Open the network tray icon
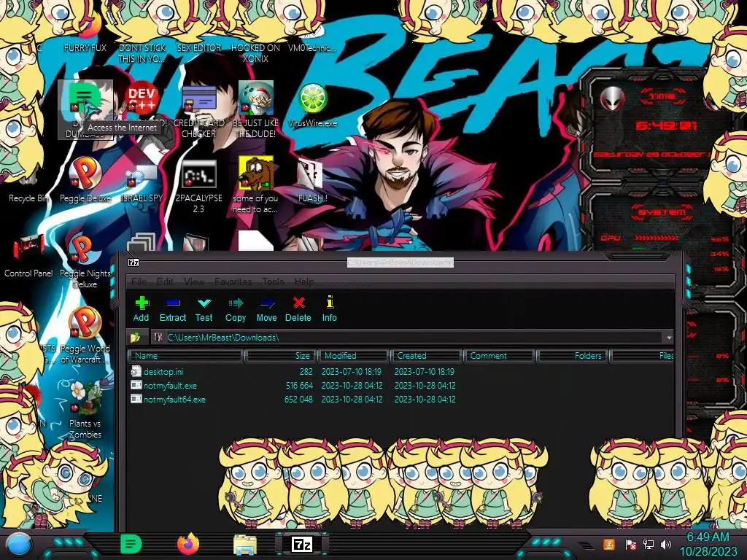 [649, 544]
